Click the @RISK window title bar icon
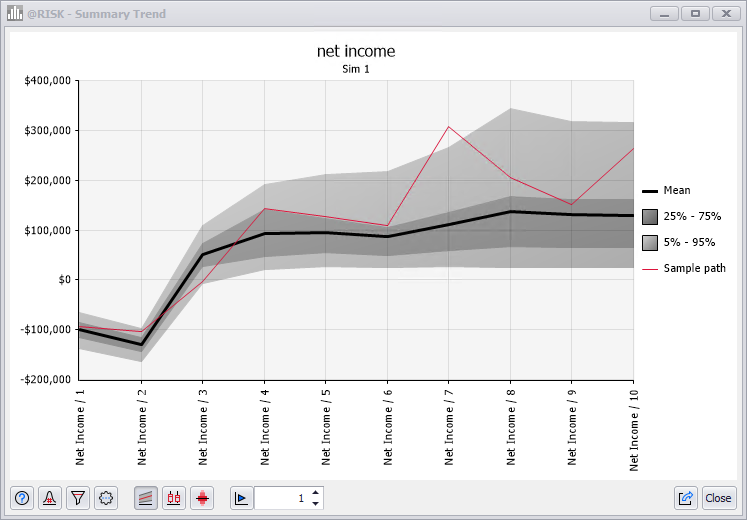This screenshot has width=747, height=520. (x=15, y=14)
